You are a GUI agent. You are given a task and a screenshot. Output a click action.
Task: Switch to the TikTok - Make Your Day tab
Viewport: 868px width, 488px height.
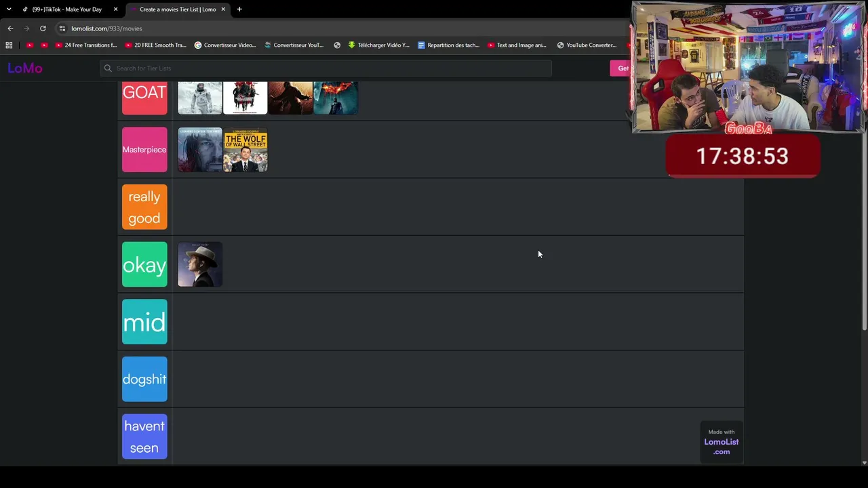tap(67, 9)
